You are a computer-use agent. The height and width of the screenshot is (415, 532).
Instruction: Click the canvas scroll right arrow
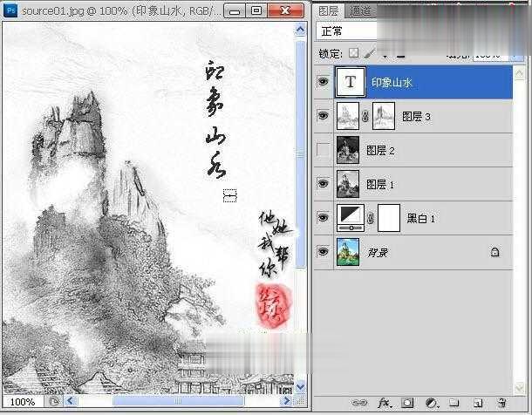point(286,401)
